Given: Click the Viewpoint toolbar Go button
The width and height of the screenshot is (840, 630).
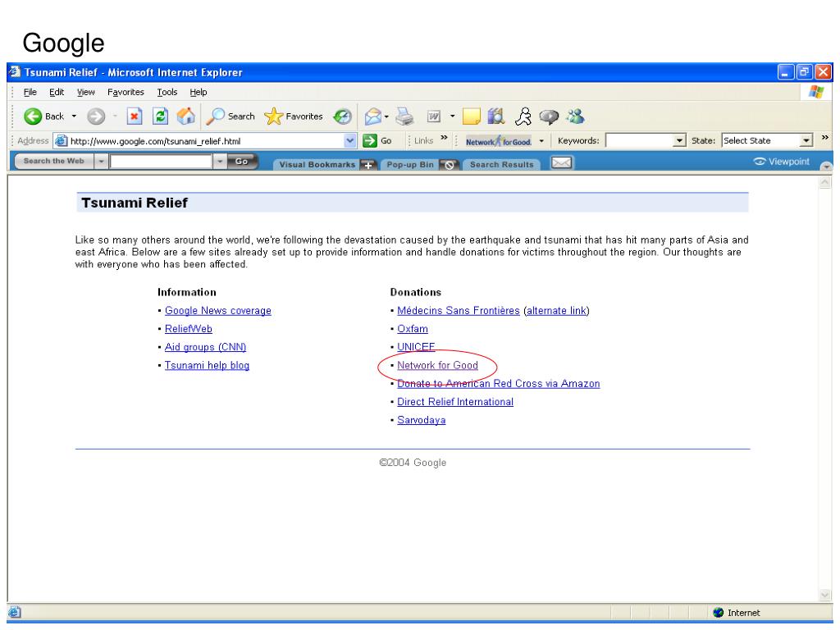Looking at the screenshot, I should click(242, 162).
